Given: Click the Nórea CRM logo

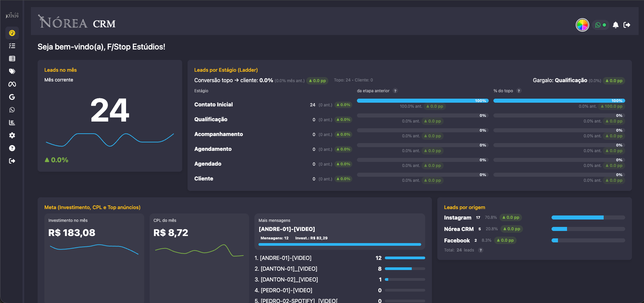Looking at the screenshot, I should point(77,23).
